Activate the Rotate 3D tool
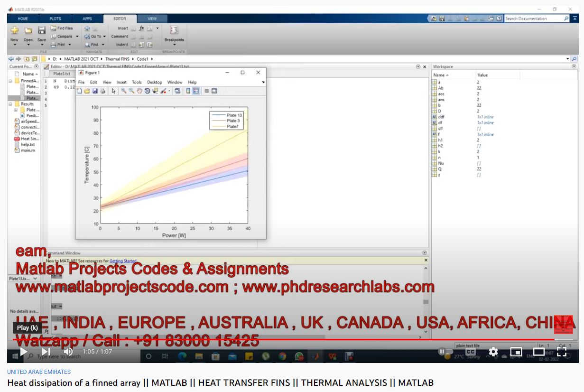Viewport: 584px width, 392px height. (x=147, y=91)
